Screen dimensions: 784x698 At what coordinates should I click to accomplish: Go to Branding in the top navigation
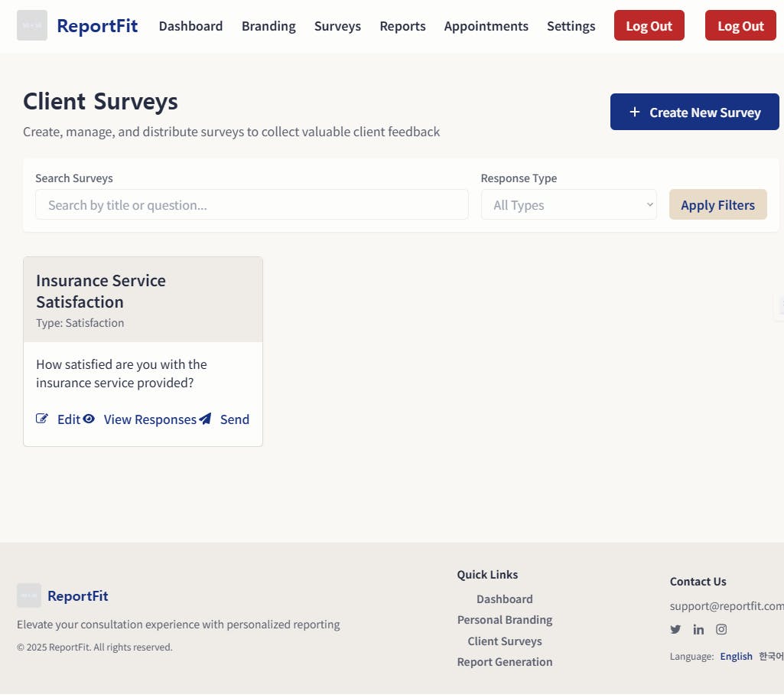[x=268, y=26]
